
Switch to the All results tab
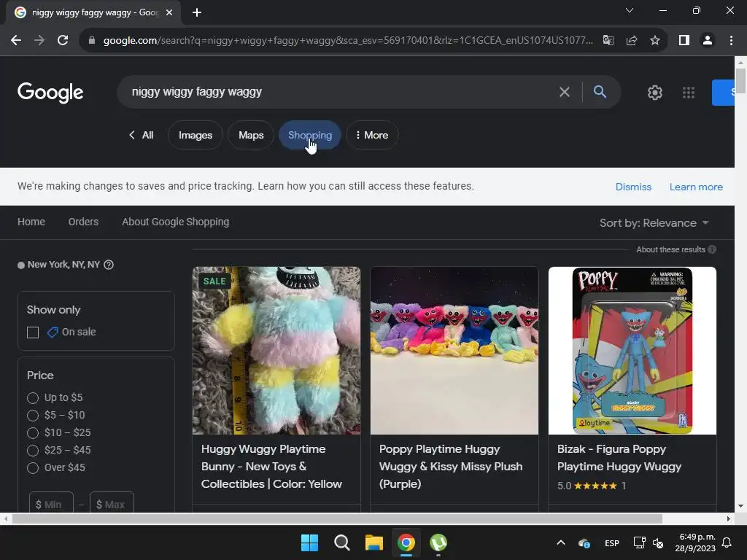click(x=142, y=135)
